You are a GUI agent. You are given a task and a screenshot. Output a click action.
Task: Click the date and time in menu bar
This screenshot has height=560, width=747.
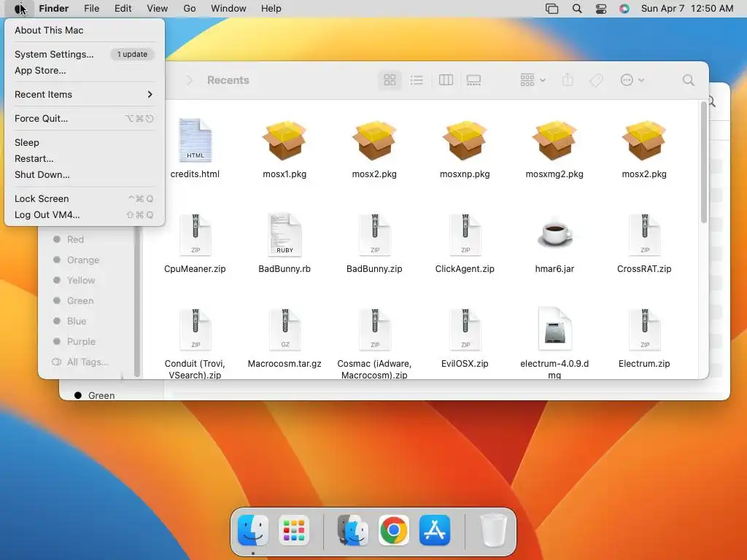(687, 9)
